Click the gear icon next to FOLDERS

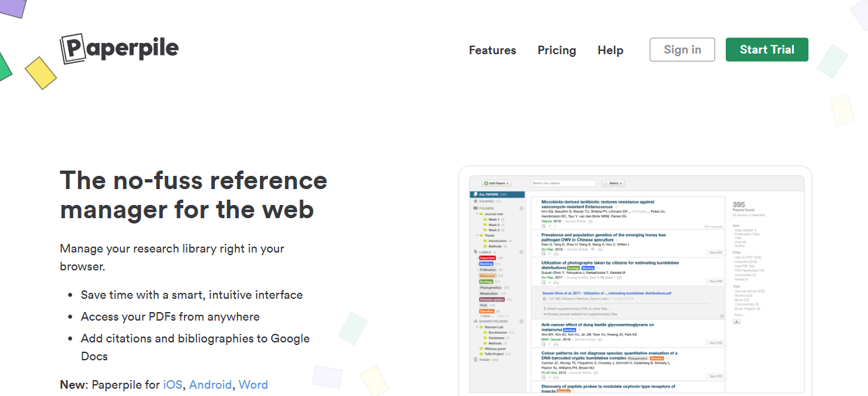[x=521, y=208]
